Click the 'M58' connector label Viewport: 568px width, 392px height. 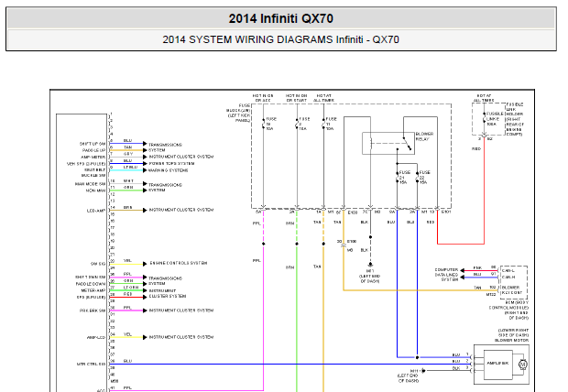pos(115,381)
